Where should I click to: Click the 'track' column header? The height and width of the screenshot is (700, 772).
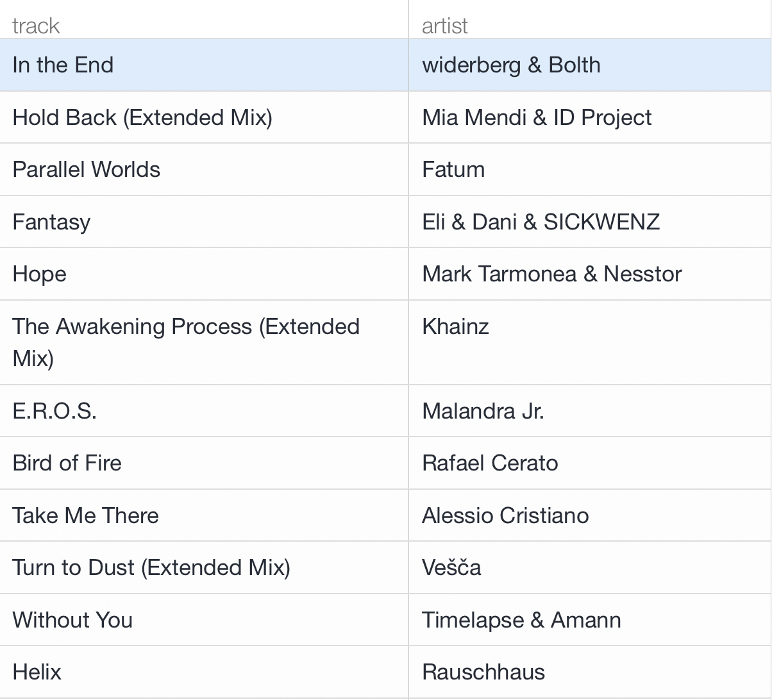[36, 26]
